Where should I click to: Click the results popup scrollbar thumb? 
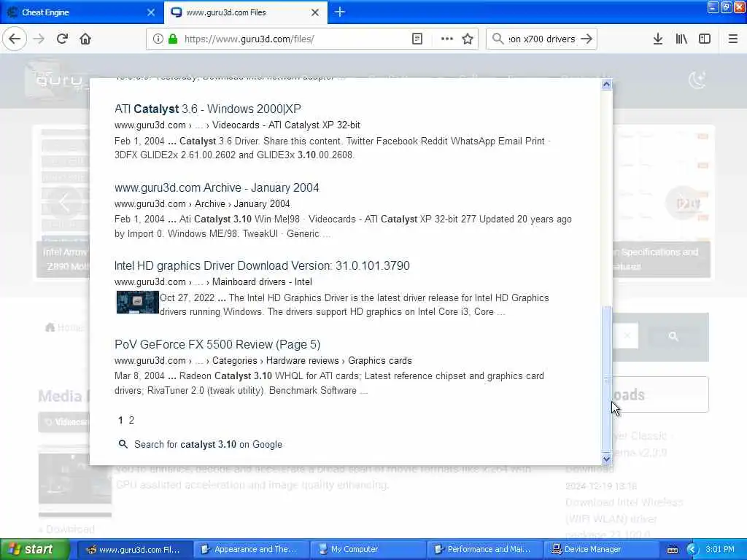[x=606, y=379]
